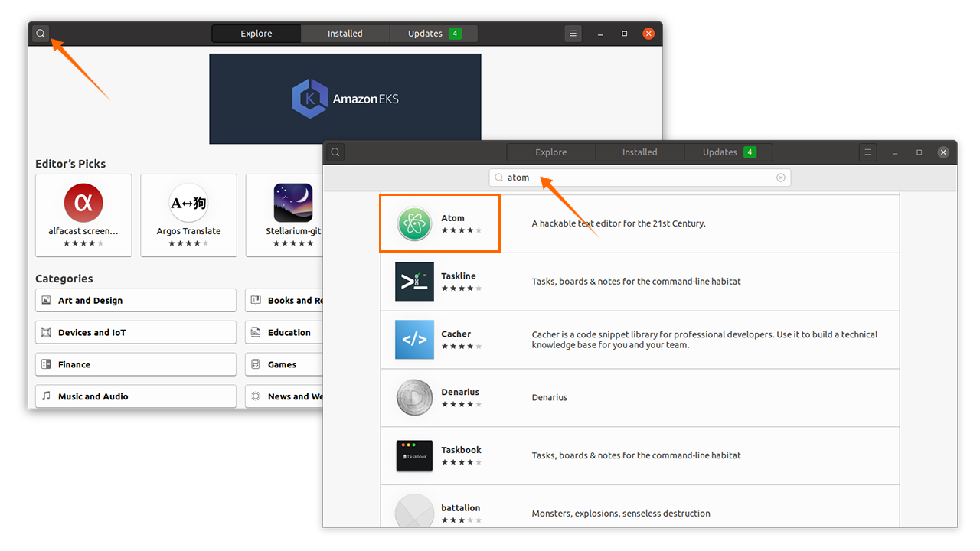Click the News and Weather sun icon

click(x=256, y=396)
